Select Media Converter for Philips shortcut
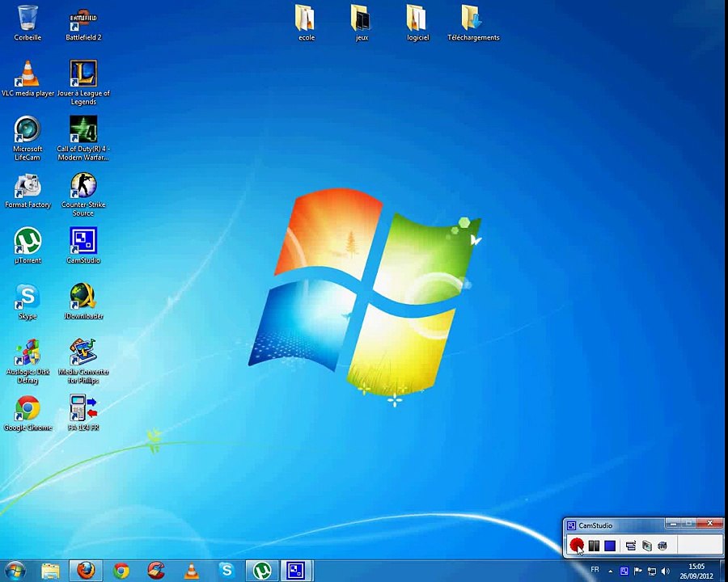 coord(83,361)
